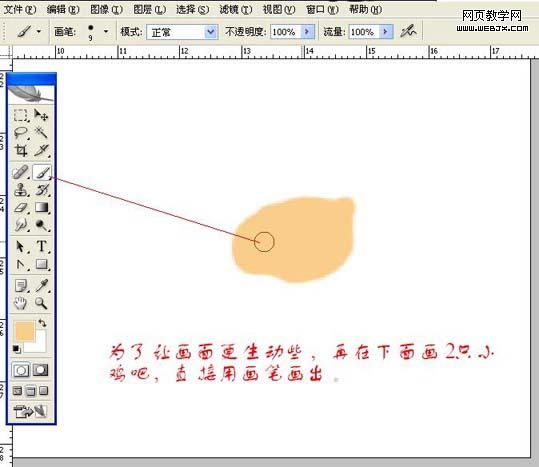This screenshot has width=539, height=467.
Task: Select the Zoom tool
Action: (41, 303)
